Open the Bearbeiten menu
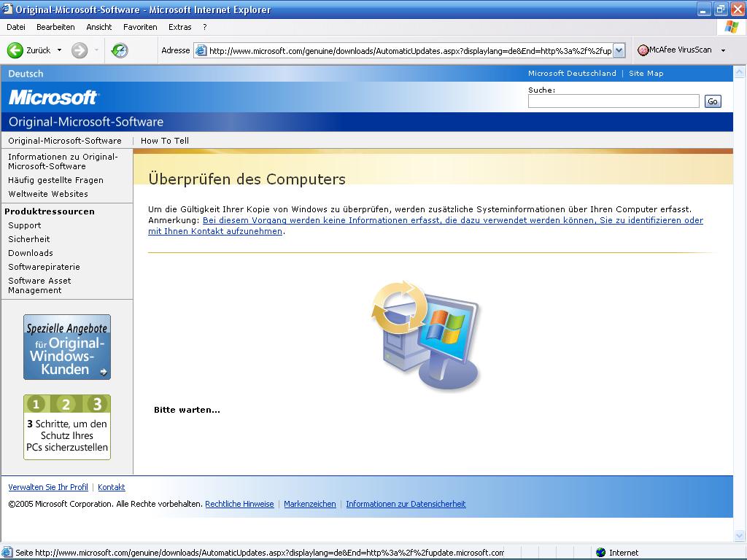 (55, 27)
